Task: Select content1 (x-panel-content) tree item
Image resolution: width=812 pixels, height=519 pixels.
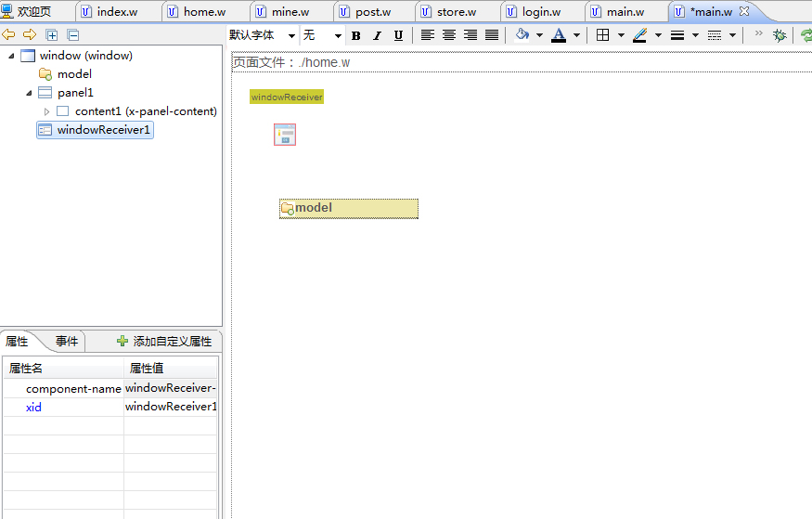Action: (146, 111)
